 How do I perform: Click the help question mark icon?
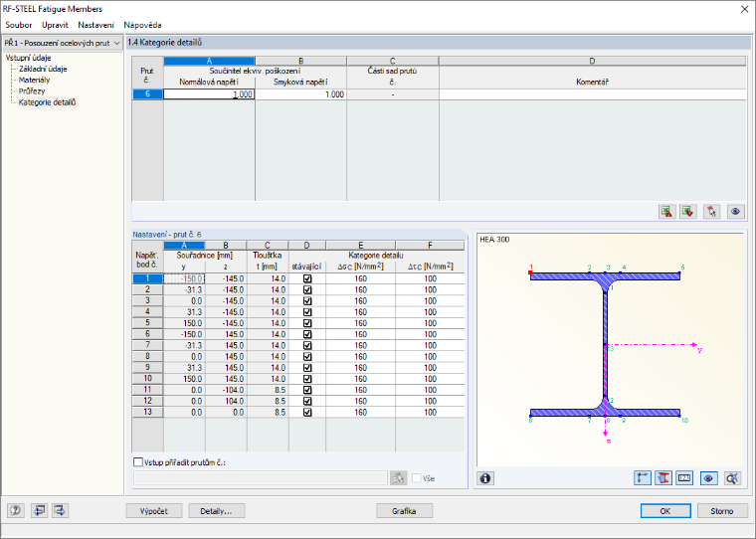[x=16, y=510]
